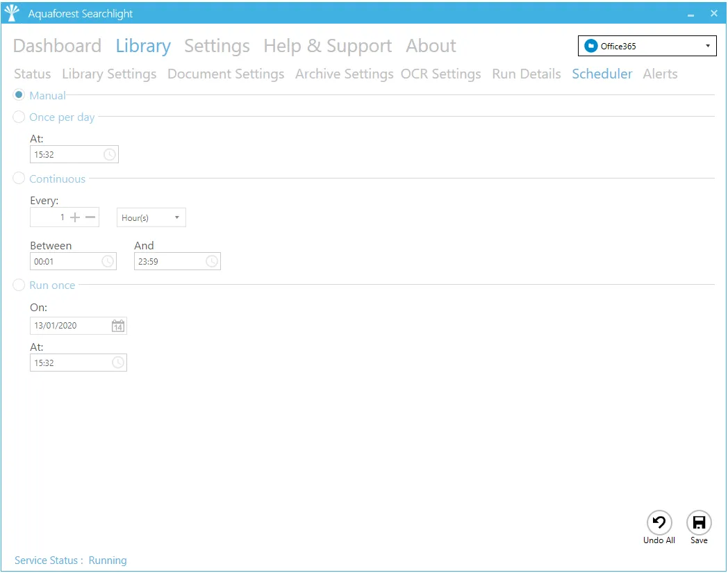728x573 pixels.
Task: Click clock icon in Once per day time
Action: click(x=110, y=155)
